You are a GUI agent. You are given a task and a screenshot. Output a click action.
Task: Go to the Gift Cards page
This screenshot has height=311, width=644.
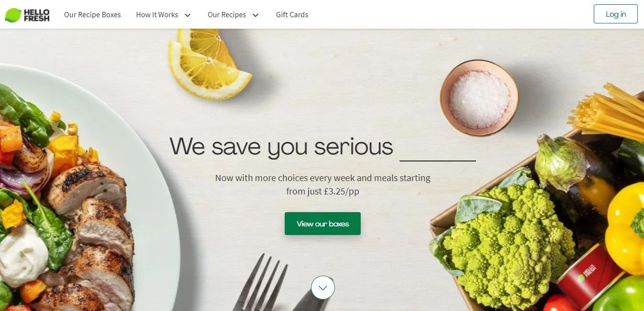[292, 15]
